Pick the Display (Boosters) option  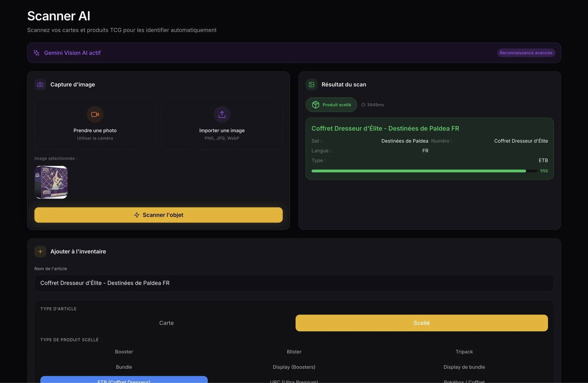[294, 367]
